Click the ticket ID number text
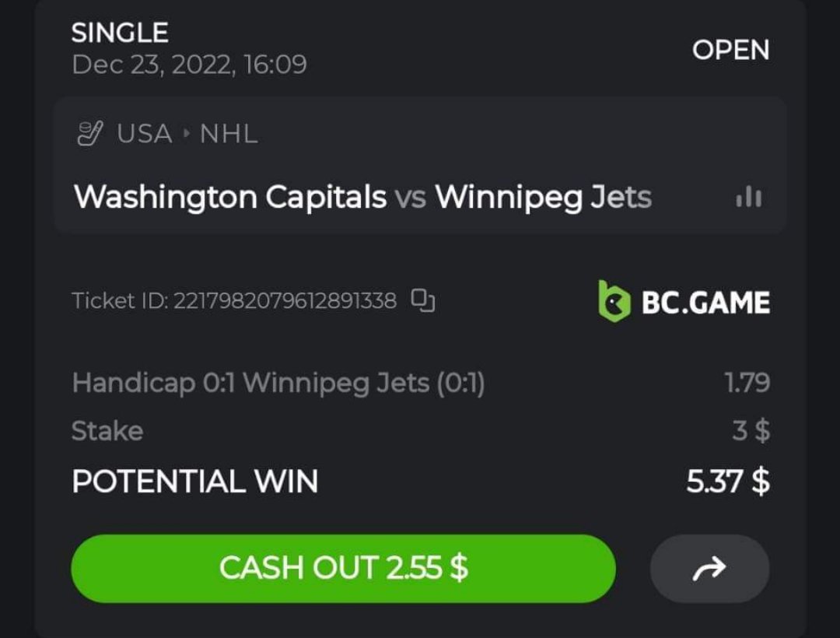Screen dimensions: 840x638 click(284, 300)
